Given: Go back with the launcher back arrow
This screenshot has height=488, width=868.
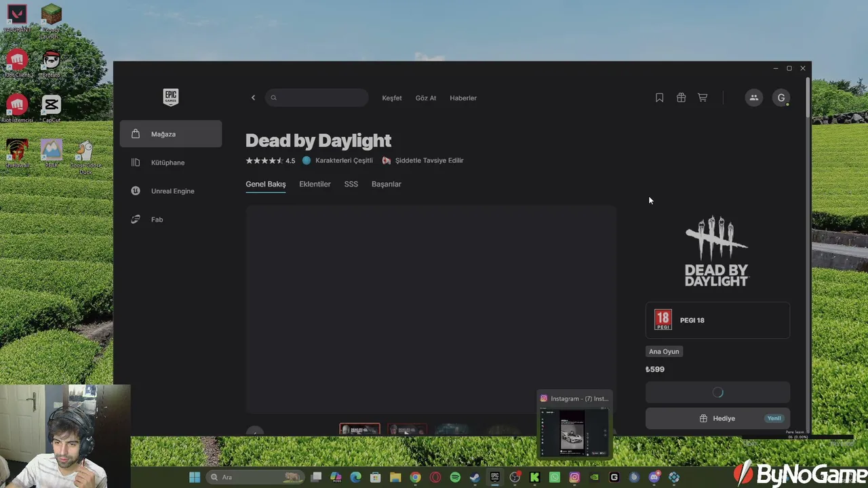Looking at the screenshot, I should [253, 98].
